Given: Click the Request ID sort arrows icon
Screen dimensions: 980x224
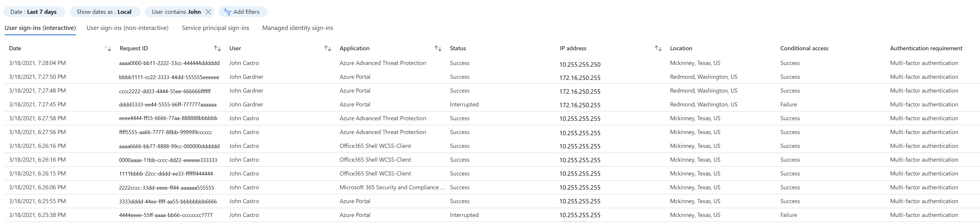Looking at the screenshot, I should [217, 49].
